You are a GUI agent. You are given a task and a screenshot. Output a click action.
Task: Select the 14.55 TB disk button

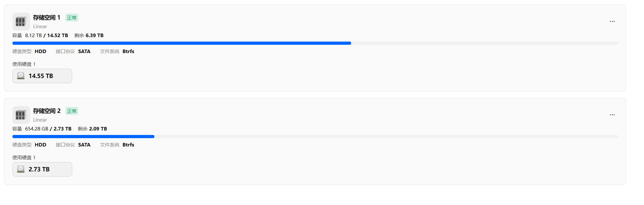click(x=42, y=76)
